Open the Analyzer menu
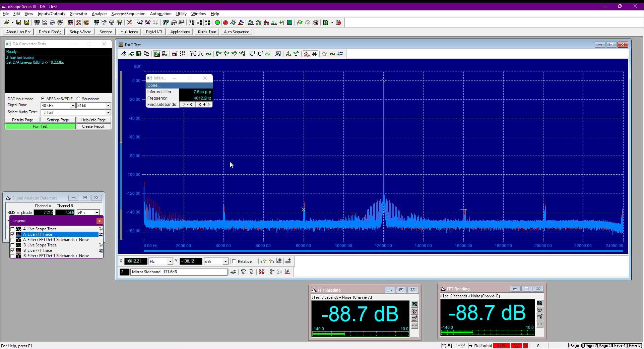 pos(99,14)
